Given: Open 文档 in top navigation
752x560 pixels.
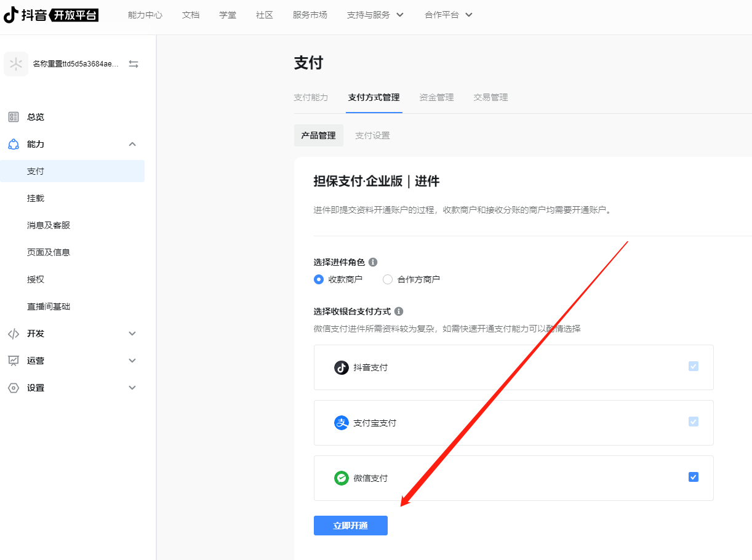Looking at the screenshot, I should tap(191, 15).
